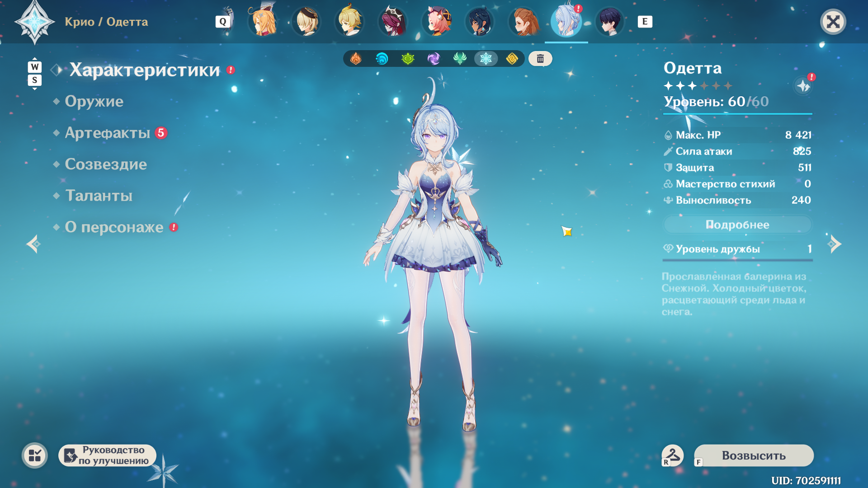
Task: Click the Cryo emblem next to Крио / Одетта
Action: pyautogui.click(x=35, y=22)
